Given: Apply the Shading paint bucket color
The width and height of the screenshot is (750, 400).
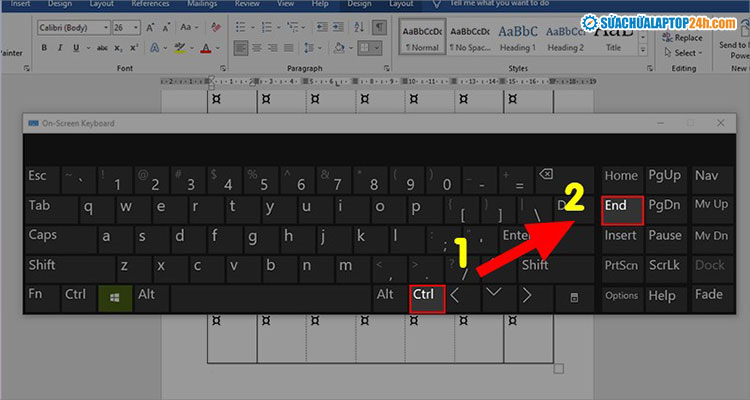Looking at the screenshot, I should (x=339, y=48).
